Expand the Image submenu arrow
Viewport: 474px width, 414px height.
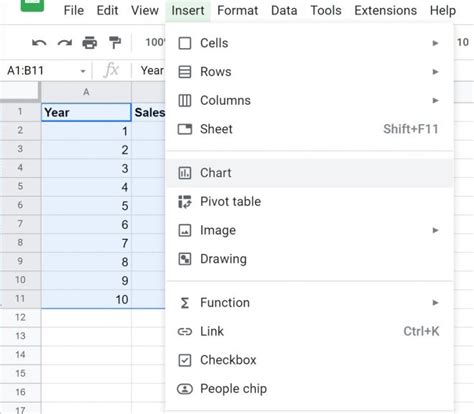435,230
